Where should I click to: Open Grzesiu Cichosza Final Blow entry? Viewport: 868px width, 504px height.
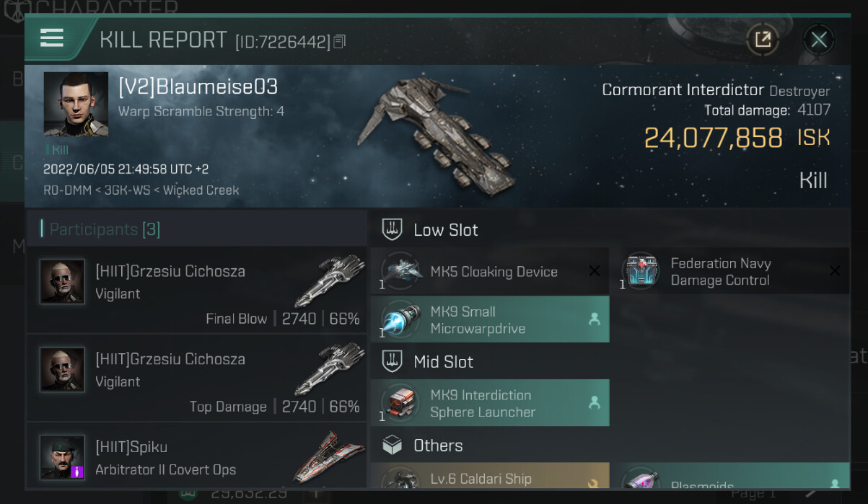[x=196, y=290]
